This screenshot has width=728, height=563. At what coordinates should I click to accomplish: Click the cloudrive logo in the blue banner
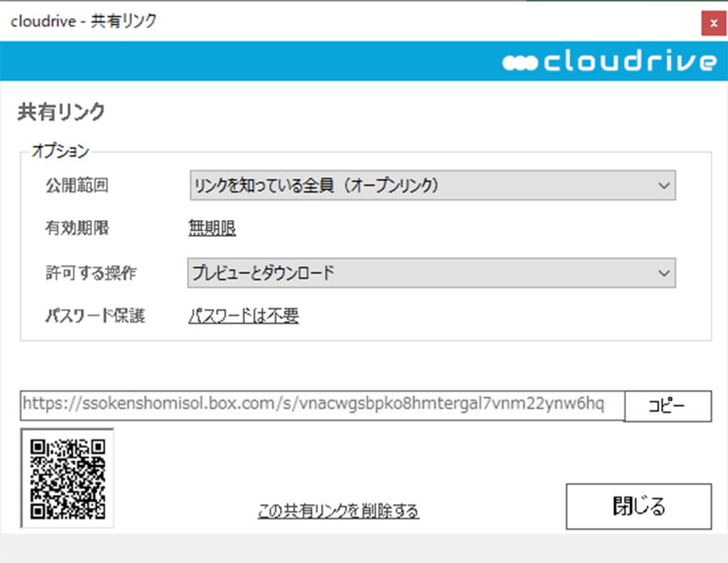[x=610, y=61]
